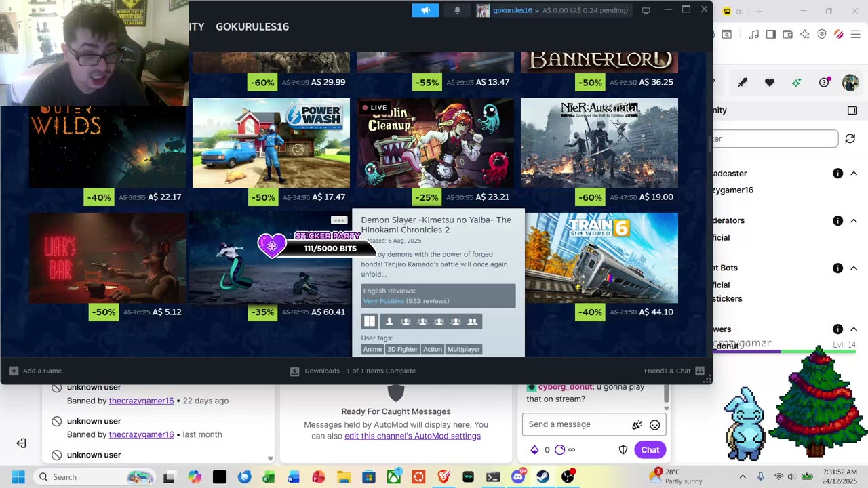Open Steam from the Windows taskbar
The height and width of the screenshot is (488, 868).
pos(543,477)
